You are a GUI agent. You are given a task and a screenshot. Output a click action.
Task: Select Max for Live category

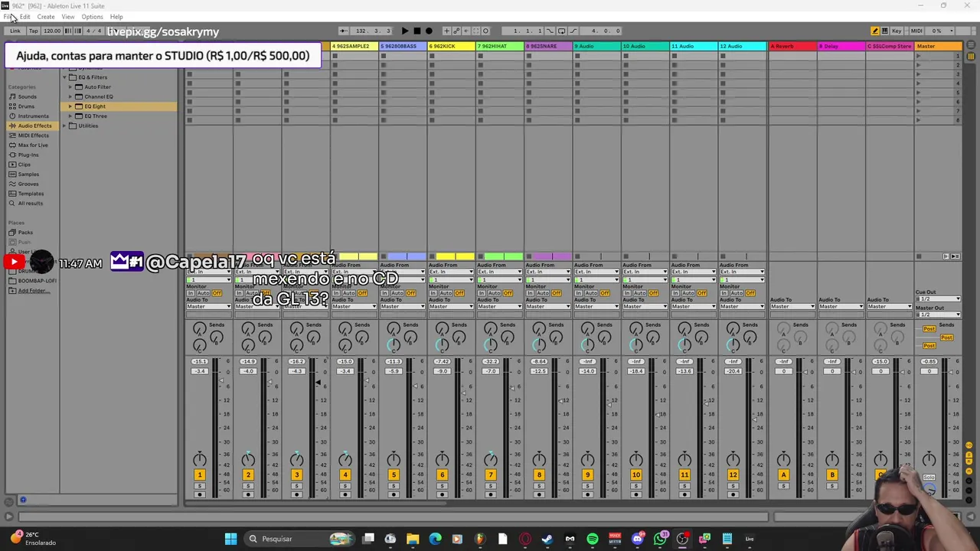pyautogui.click(x=33, y=145)
